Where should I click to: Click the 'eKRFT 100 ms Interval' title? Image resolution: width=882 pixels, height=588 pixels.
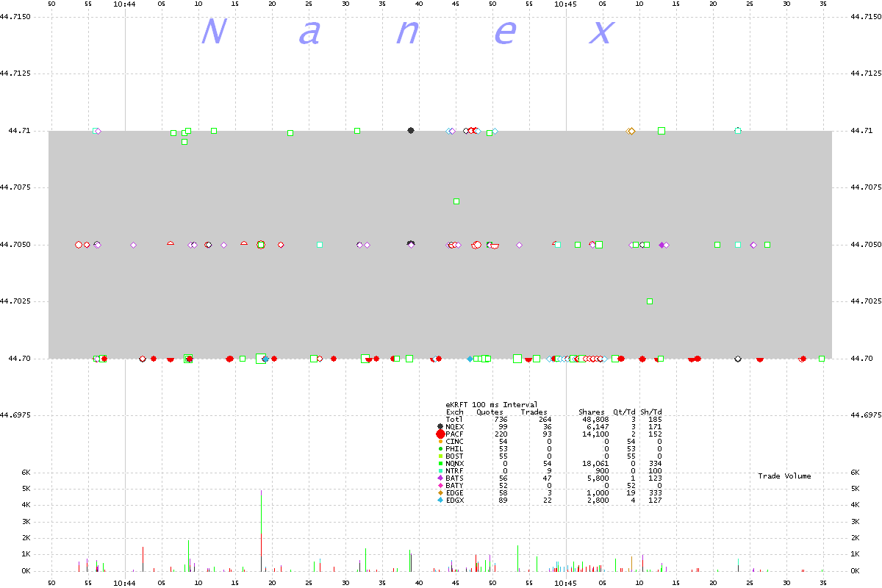492,404
